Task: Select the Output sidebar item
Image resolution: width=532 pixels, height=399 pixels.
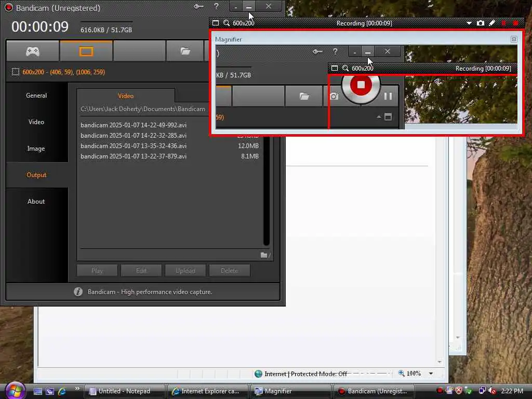Action: [36, 175]
